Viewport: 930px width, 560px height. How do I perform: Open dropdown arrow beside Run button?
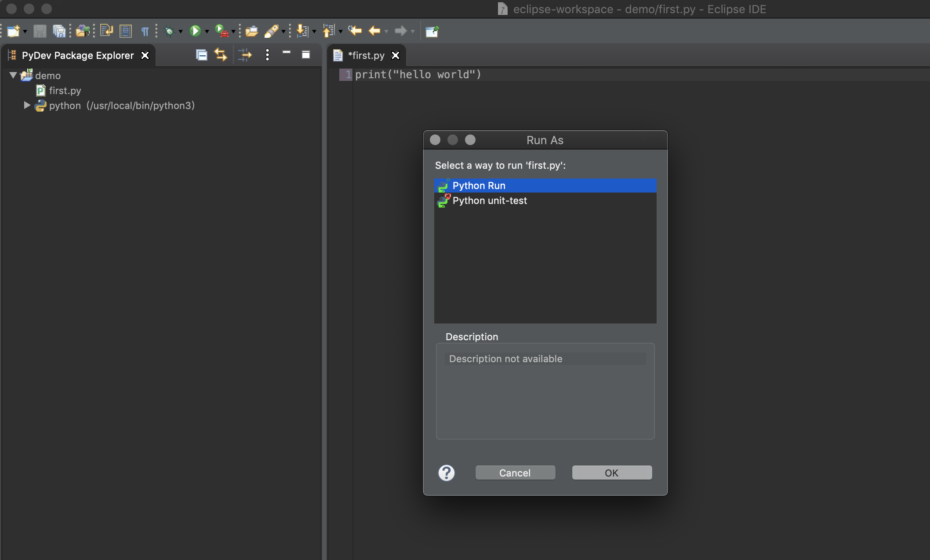click(207, 32)
